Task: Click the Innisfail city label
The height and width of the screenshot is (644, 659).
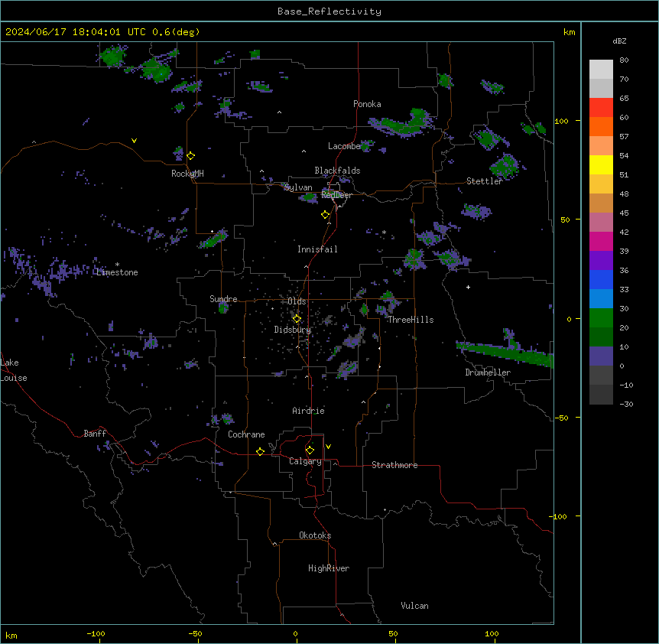Action: (x=317, y=249)
